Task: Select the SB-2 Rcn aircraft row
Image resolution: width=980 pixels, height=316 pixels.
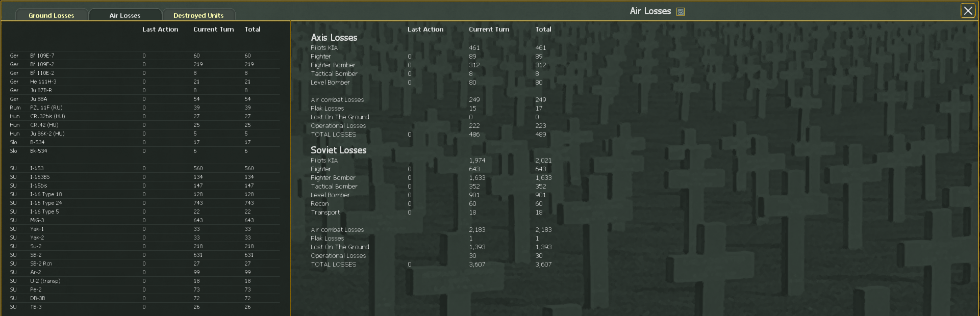Action: (x=144, y=264)
